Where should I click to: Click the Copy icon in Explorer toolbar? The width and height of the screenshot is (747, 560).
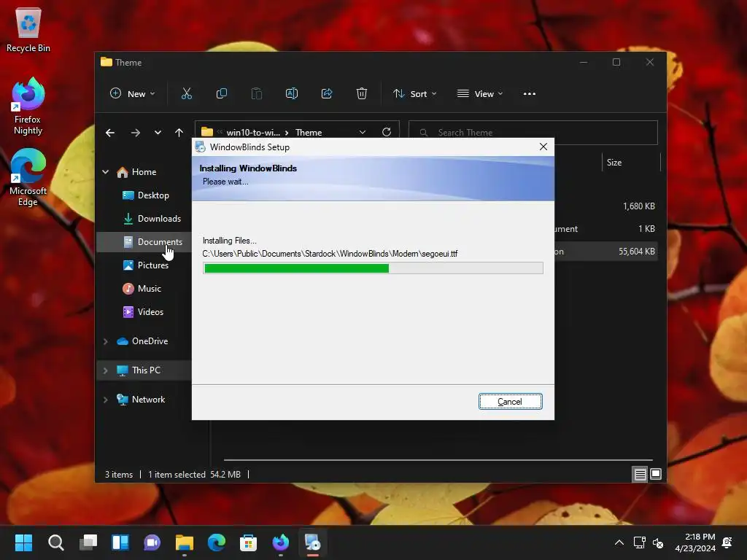pyautogui.click(x=222, y=94)
